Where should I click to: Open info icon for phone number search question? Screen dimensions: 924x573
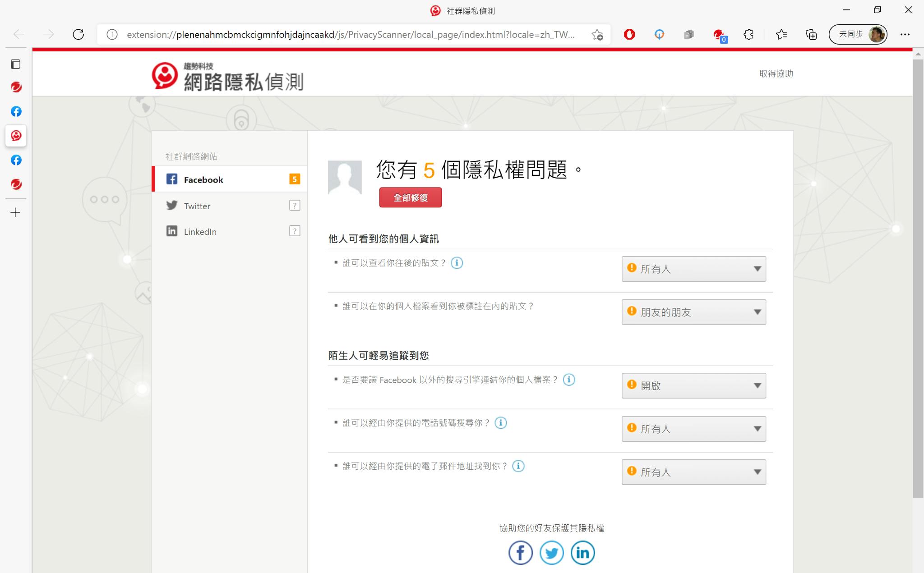(501, 423)
